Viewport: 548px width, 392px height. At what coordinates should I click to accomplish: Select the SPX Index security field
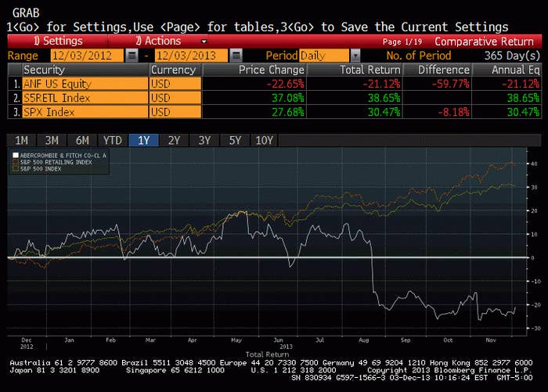(x=85, y=112)
